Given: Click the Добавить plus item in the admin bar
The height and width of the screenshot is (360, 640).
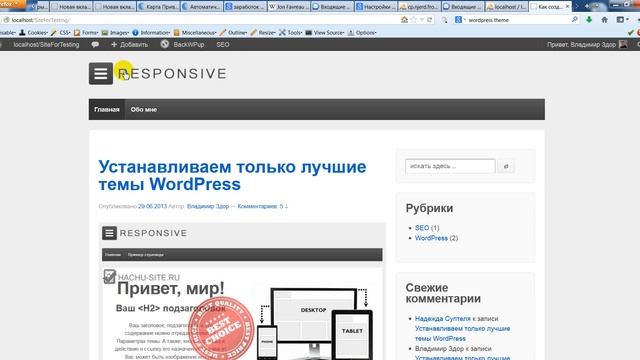Looking at the screenshot, I should coord(129,44).
